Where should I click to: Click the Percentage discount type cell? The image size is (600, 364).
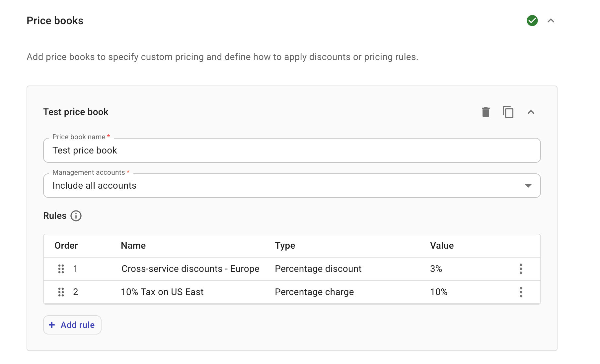pyautogui.click(x=318, y=269)
